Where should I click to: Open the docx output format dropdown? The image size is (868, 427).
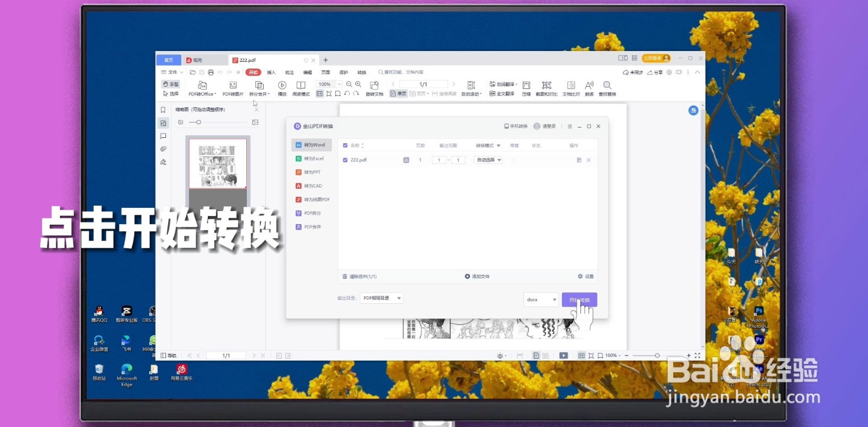(541, 299)
